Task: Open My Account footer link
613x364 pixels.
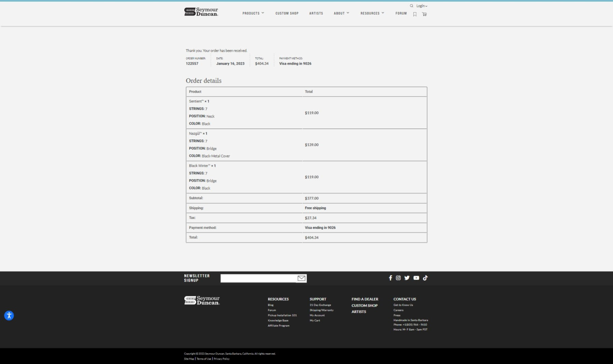Action: [317, 315]
